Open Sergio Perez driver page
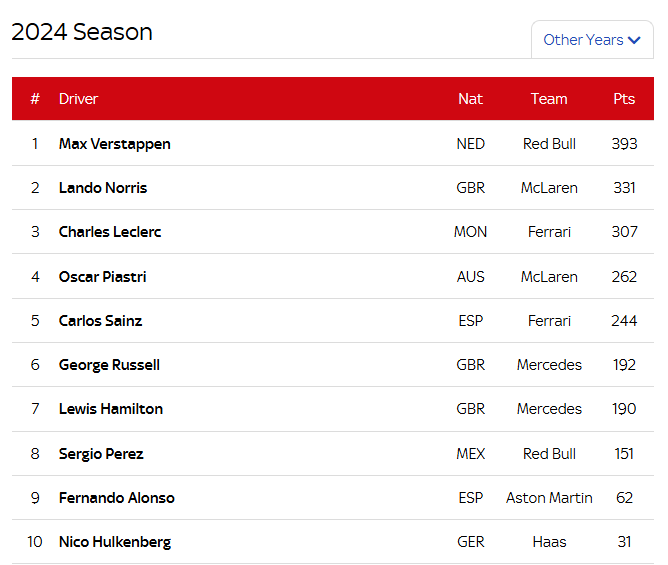The width and height of the screenshot is (668, 565). 101,454
